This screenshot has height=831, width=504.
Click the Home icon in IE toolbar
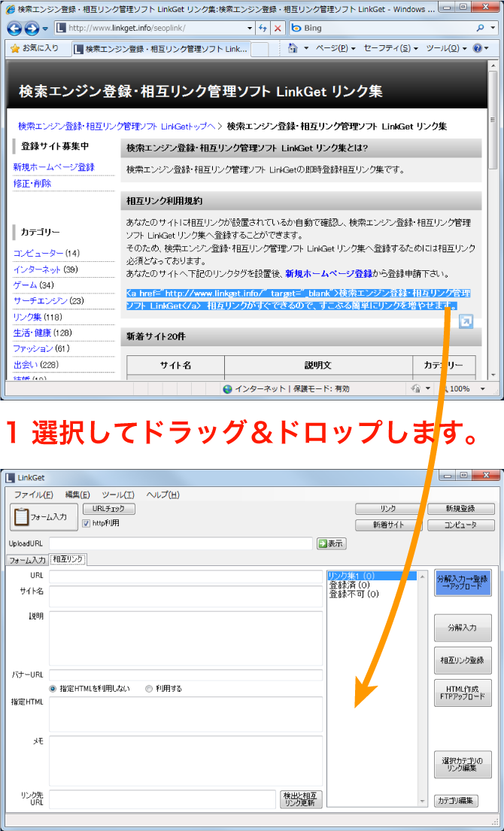[x=293, y=48]
